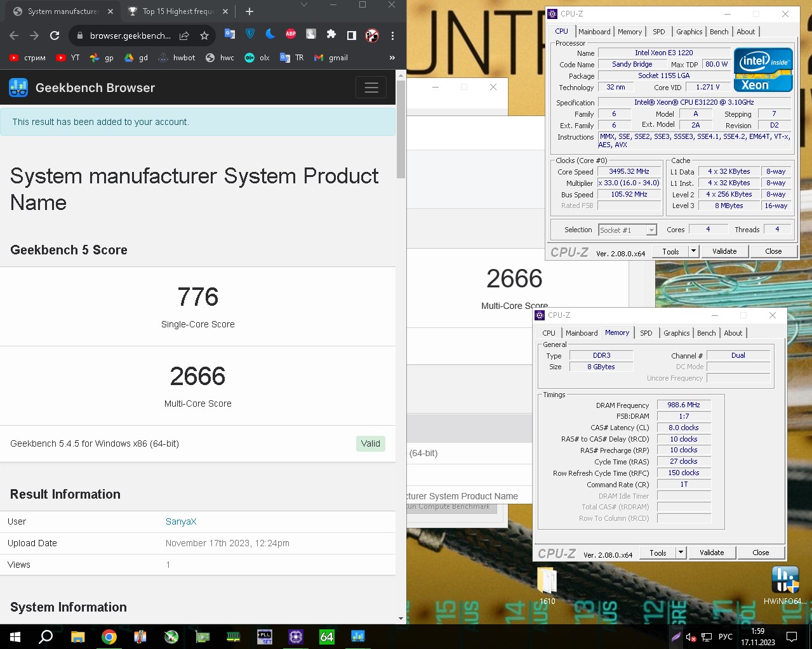The height and width of the screenshot is (649, 812).
Task: Open HWiNFO64 desktop shortcut
Action: [x=785, y=585]
